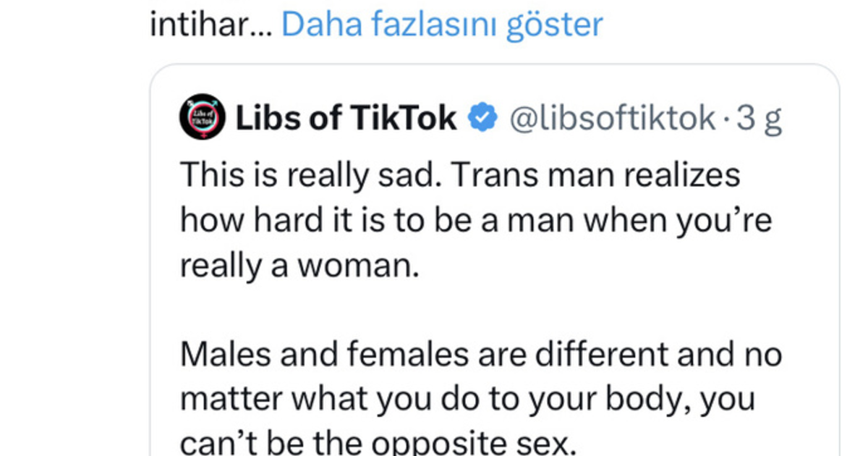Viewport: 868px width, 456px height.
Task: Click the "Daha fazlasını göster" link
Action: [x=441, y=25]
